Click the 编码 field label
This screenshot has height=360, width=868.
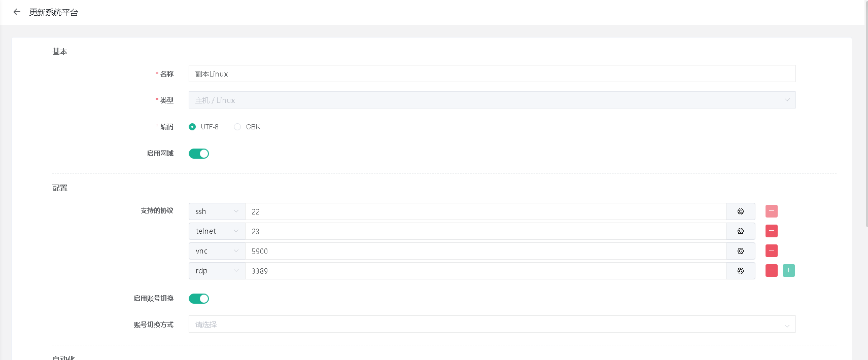tap(166, 127)
